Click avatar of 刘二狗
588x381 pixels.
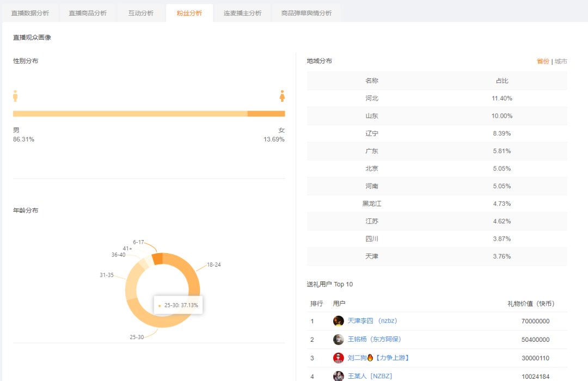pyautogui.click(x=338, y=358)
